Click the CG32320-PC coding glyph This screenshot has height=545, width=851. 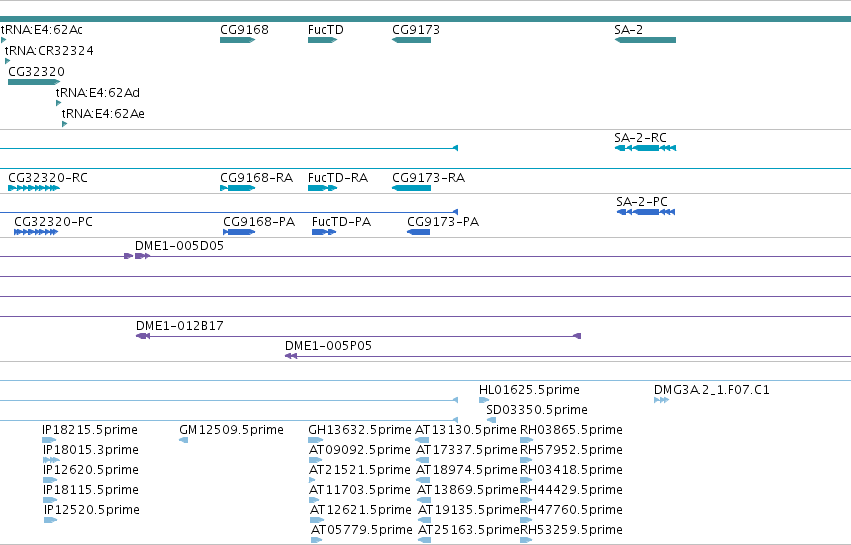click(x=36, y=232)
